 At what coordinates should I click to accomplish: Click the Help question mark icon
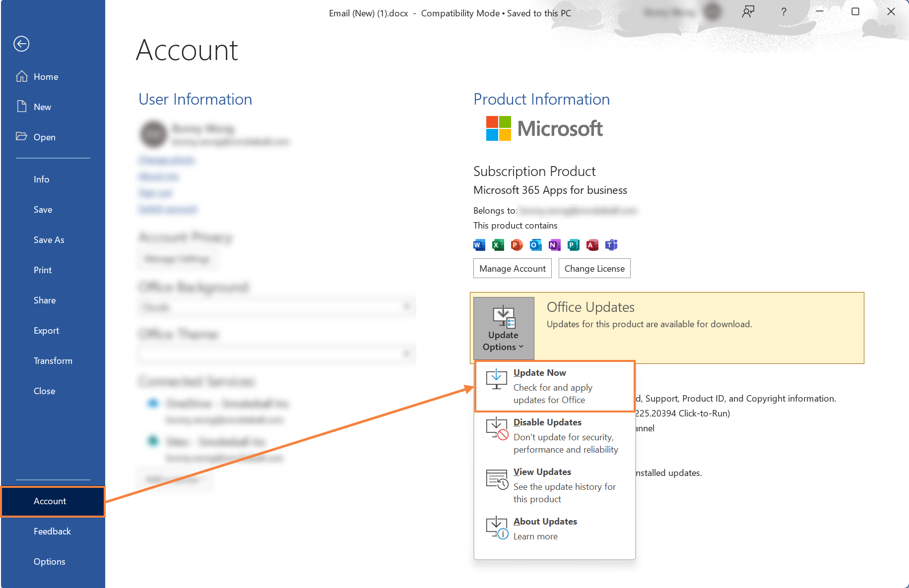(x=783, y=11)
